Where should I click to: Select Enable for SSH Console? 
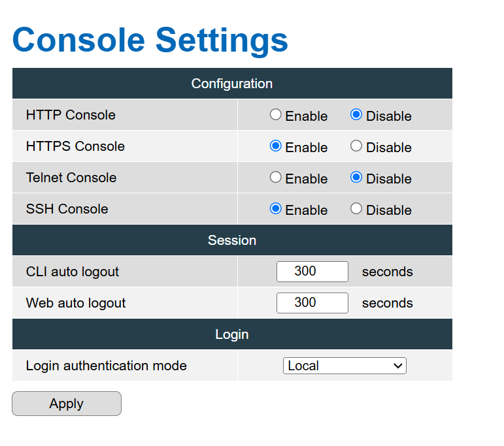(x=275, y=208)
